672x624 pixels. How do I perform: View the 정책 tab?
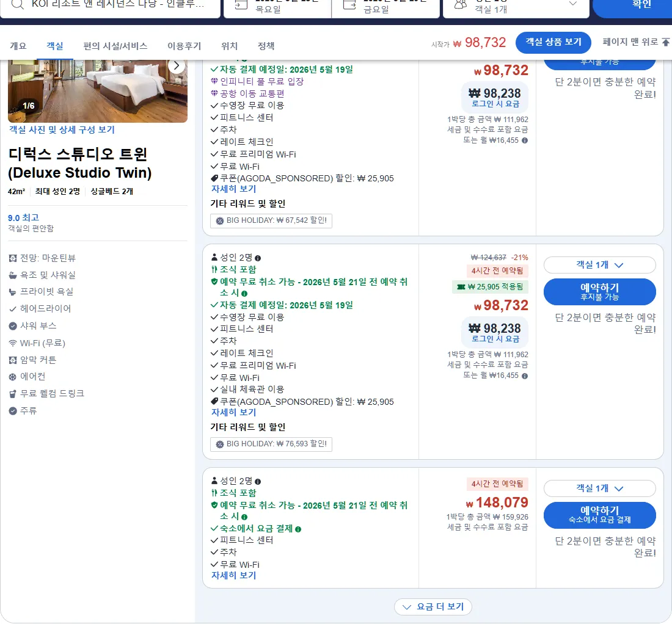(x=266, y=46)
